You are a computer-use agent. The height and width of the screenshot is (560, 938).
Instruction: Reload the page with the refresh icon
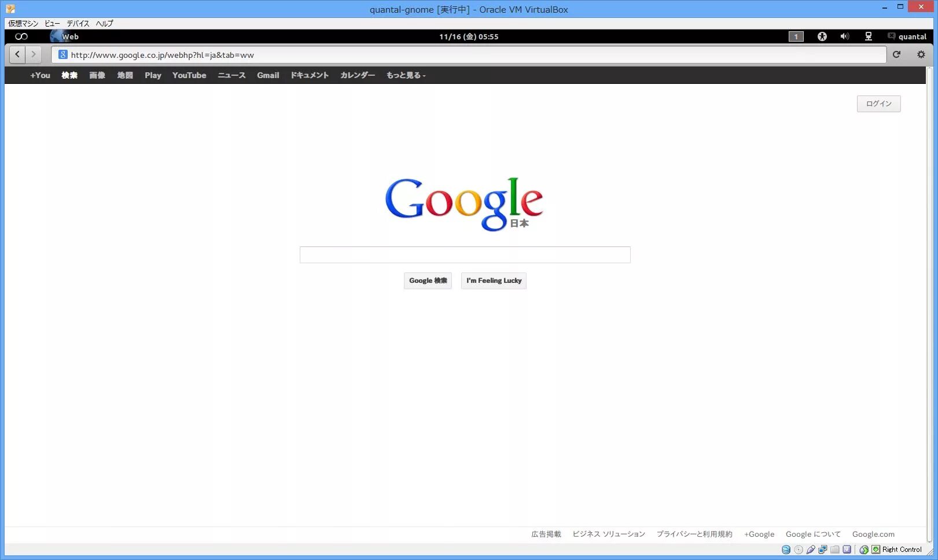coord(896,54)
